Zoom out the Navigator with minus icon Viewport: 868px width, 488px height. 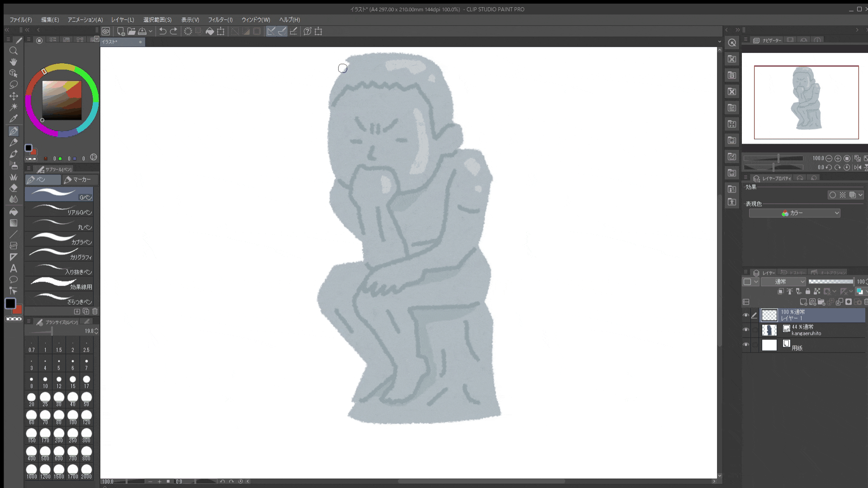point(829,158)
